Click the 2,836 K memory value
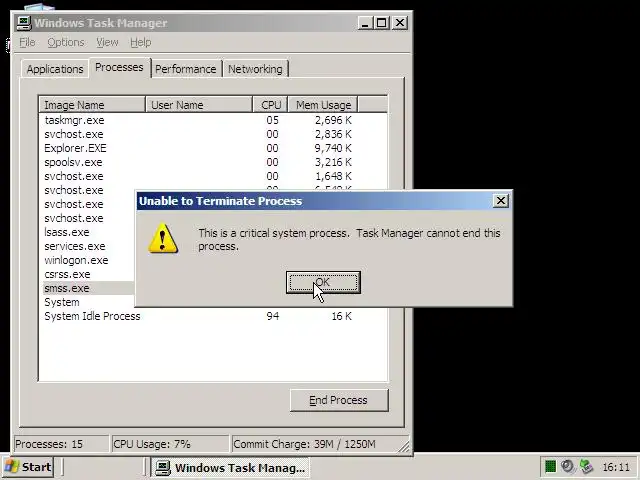This screenshot has width=640, height=480. coord(333,134)
